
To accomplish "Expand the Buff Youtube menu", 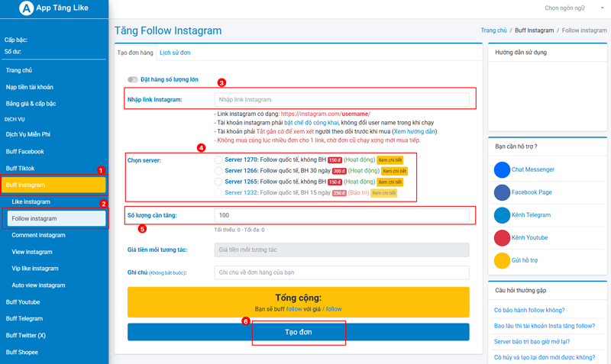I will pyautogui.click(x=23, y=302).
